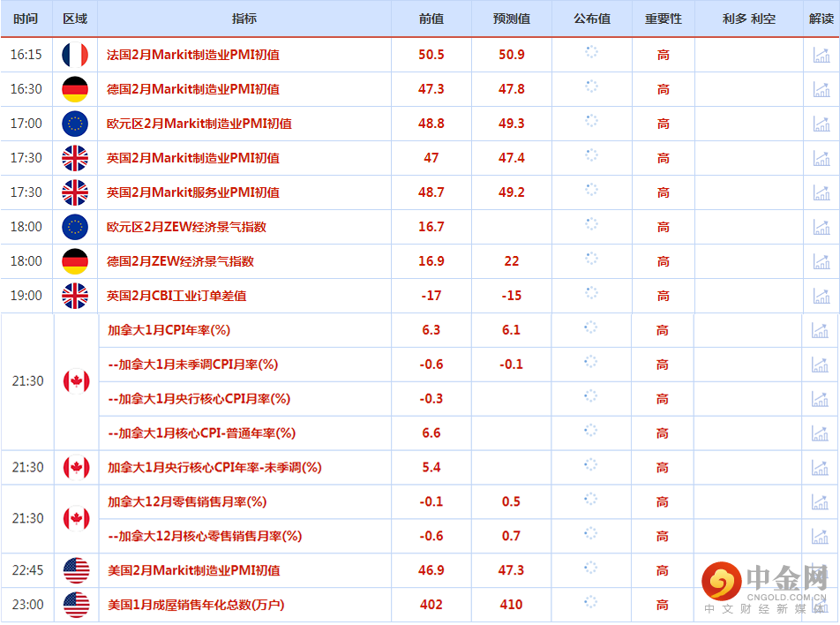Click German flag in the 16:30 row
The width and height of the screenshot is (840, 625).
[75, 89]
